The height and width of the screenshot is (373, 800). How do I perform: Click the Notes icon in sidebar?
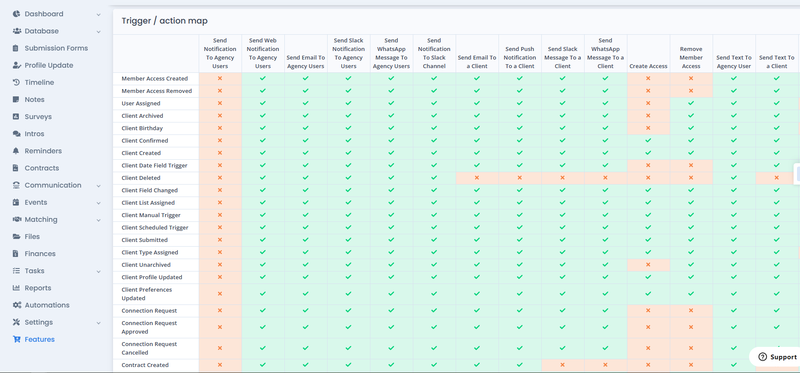click(x=16, y=100)
